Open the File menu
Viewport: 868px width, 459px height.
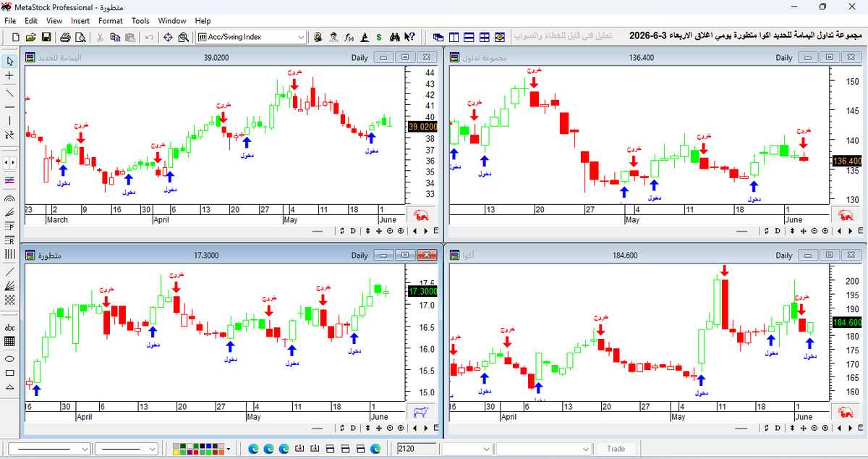point(10,21)
